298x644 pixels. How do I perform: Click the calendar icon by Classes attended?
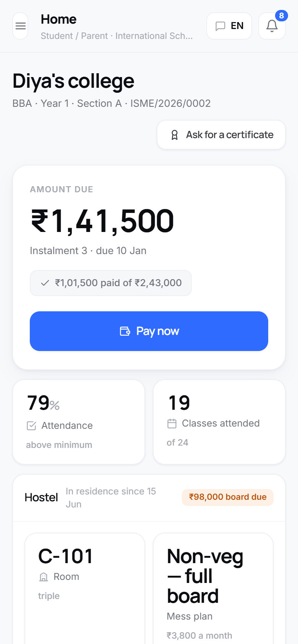click(172, 423)
